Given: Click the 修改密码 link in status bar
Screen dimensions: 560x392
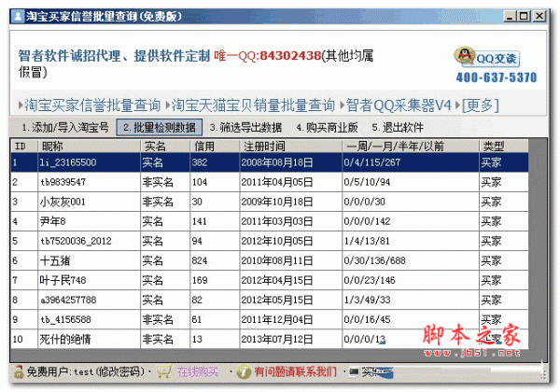Looking at the screenshot, I should (120, 372).
